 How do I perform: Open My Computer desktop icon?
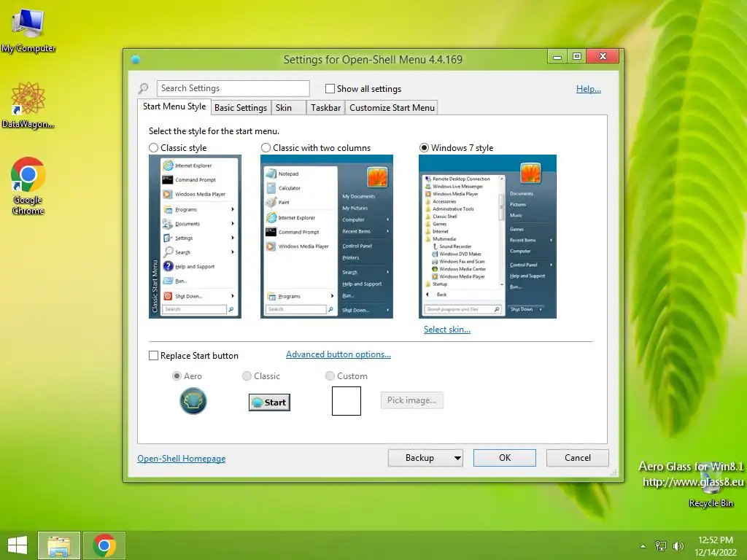(x=28, y=31)
